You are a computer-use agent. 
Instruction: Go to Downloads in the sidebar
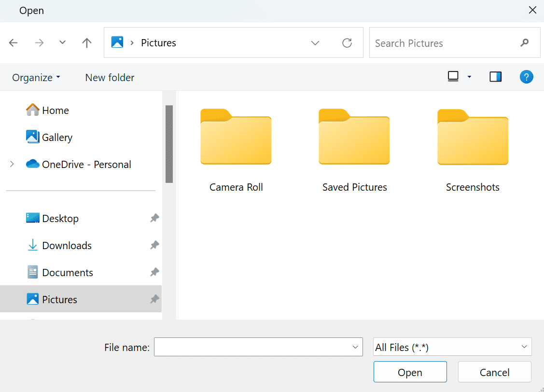click(x=67, y=246)
